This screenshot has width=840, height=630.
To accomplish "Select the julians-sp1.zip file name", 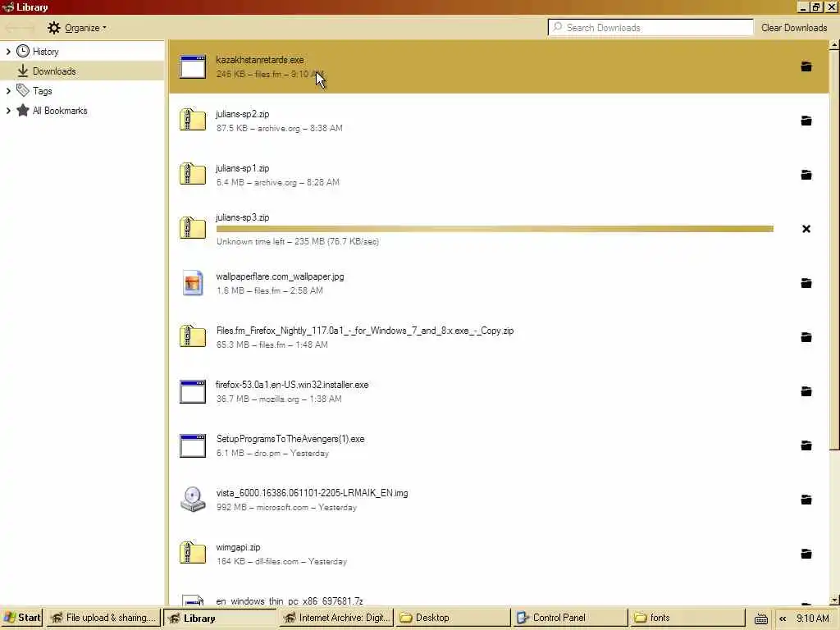I will [x=242, y=167].
